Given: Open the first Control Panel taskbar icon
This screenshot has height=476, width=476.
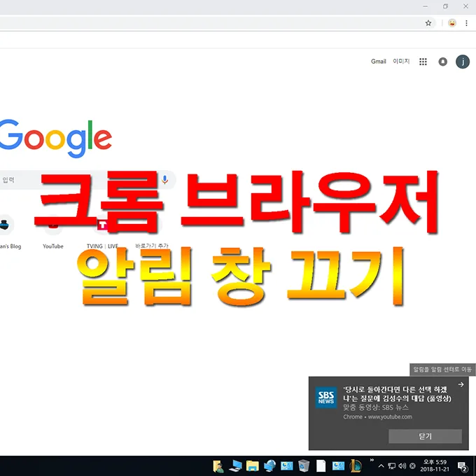Looking at the screenshot, I should [286, 466].
